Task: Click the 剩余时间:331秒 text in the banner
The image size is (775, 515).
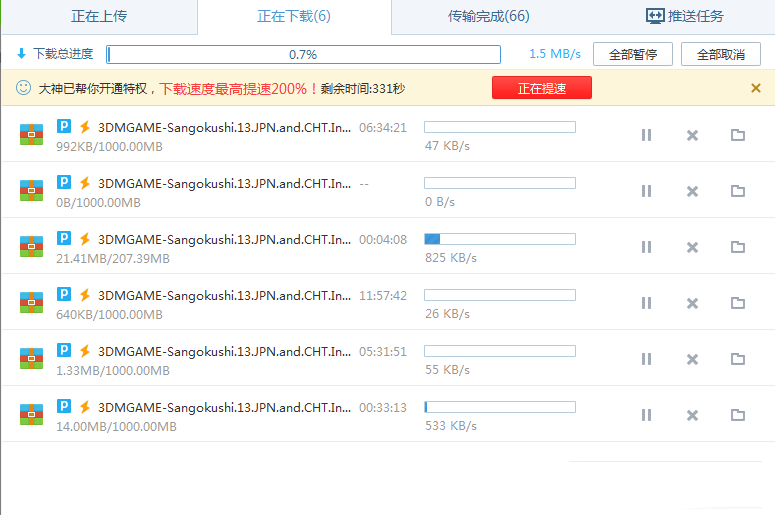Action: coord(363,88)
